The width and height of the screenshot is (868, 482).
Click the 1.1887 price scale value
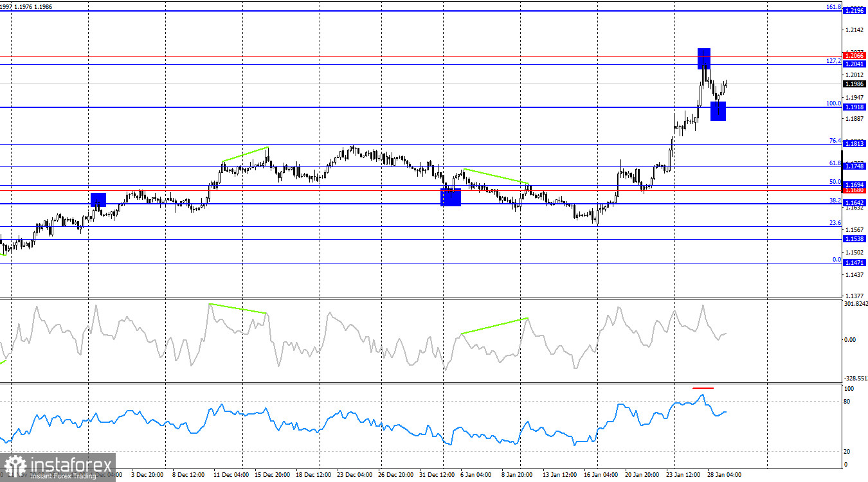point(855,119)
